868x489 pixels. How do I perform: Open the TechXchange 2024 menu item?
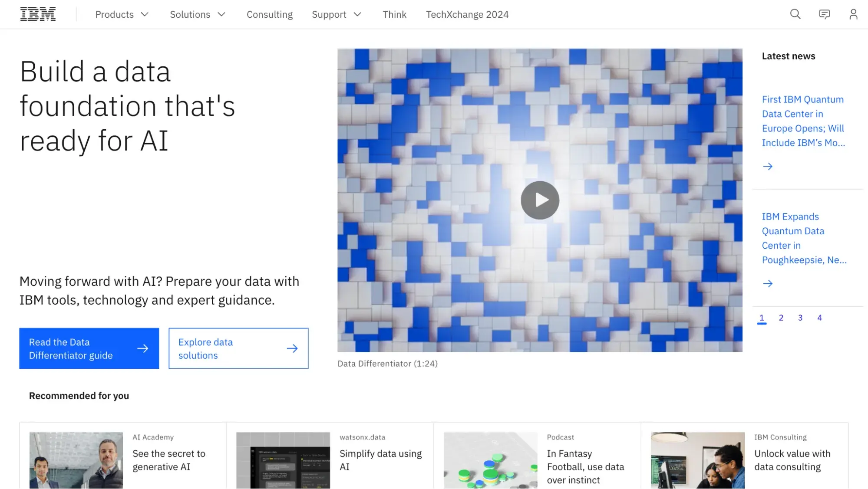coord(467,14)
